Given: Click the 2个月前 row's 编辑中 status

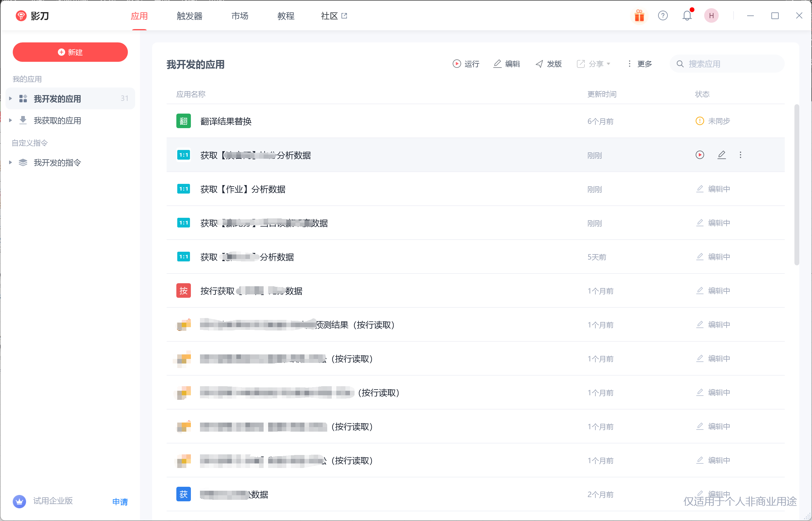Looking at the screenshot, I should pos(713,494).
